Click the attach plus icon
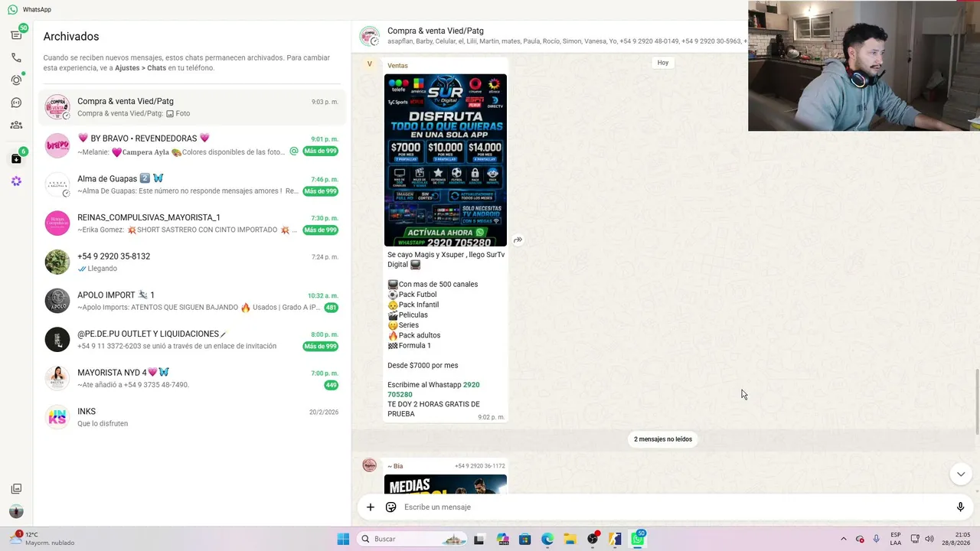The height and width of the screenshot is (551, 980). point(371,507)
